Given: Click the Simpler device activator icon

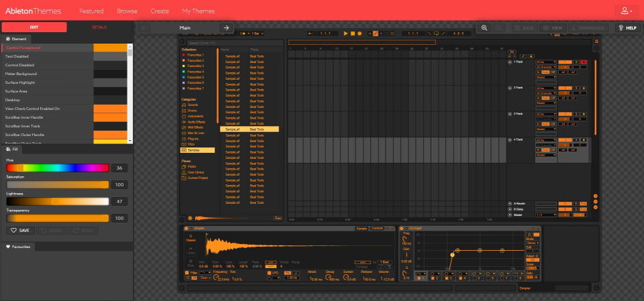Looking at the screenshot, I should tap(186, 229).
